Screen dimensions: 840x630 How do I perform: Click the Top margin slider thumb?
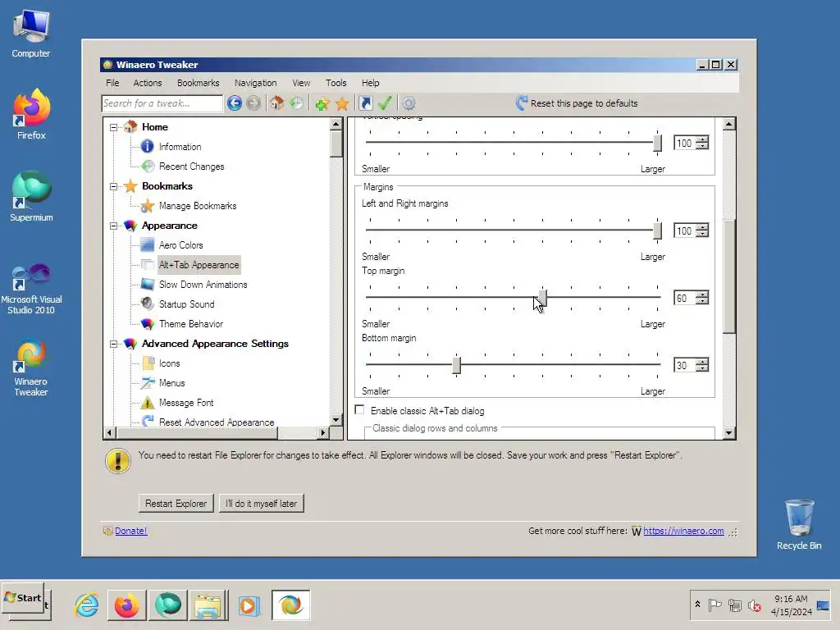(x=543, y=298)
